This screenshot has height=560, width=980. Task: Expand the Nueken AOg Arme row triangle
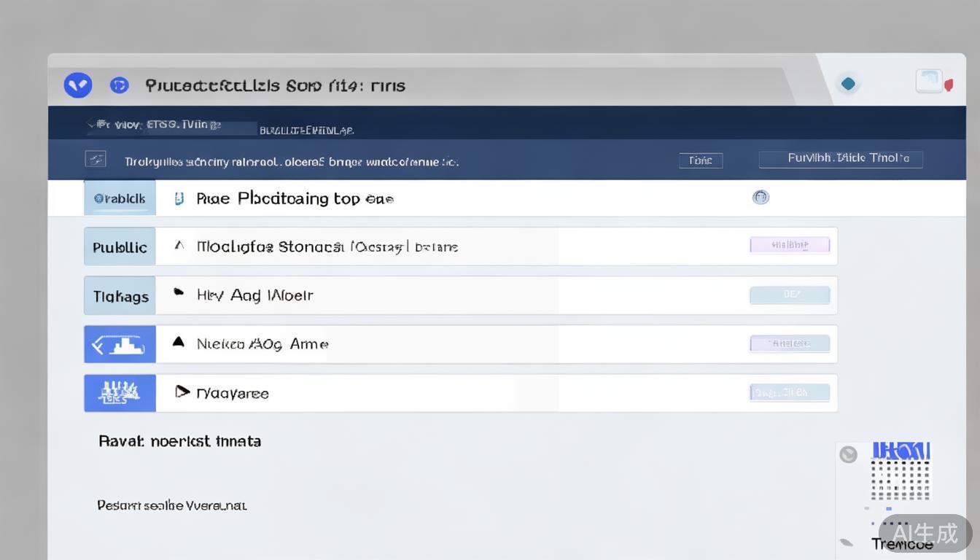pos(178,341)
